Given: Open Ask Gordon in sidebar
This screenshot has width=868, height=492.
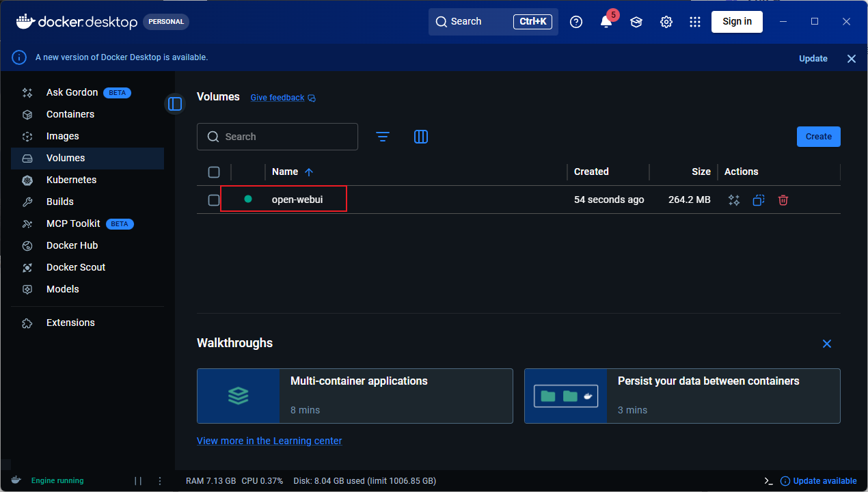Looking at the screenshot, I should coord(87,92).
